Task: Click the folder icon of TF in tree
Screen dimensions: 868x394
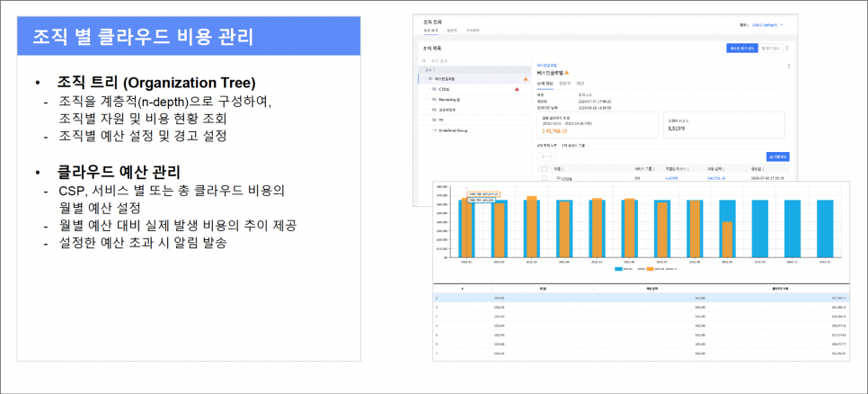Action: click(435, 120)
